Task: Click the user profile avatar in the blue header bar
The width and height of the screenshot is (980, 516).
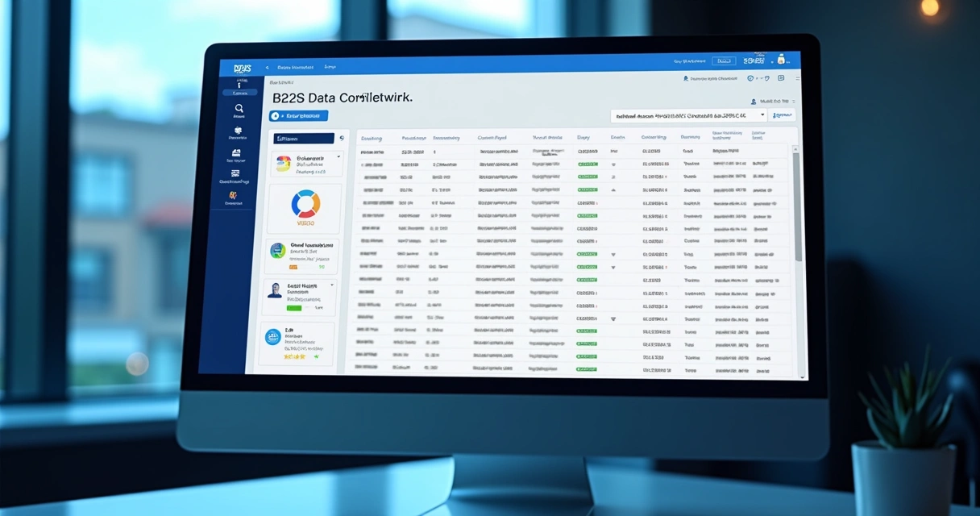Action: click(x=782, y=60)
